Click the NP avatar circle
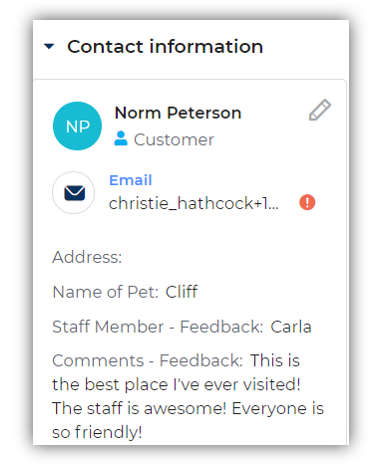 coord(77,126)
